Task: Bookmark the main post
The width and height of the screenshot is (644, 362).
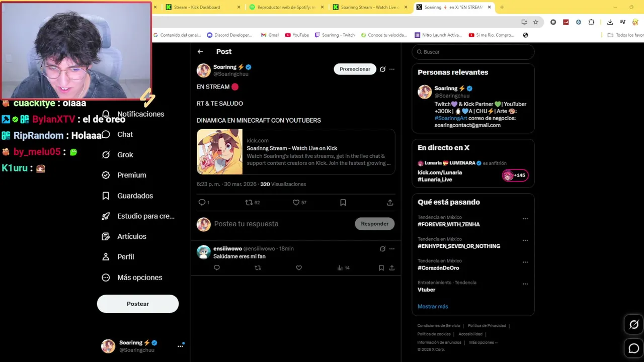Action: click(343, 202)
